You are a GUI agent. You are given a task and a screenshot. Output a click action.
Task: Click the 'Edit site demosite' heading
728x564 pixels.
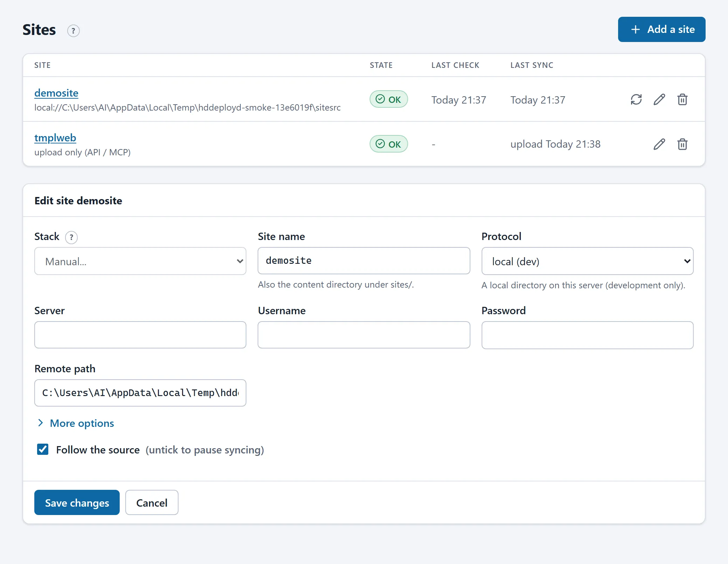pos(78,201)
